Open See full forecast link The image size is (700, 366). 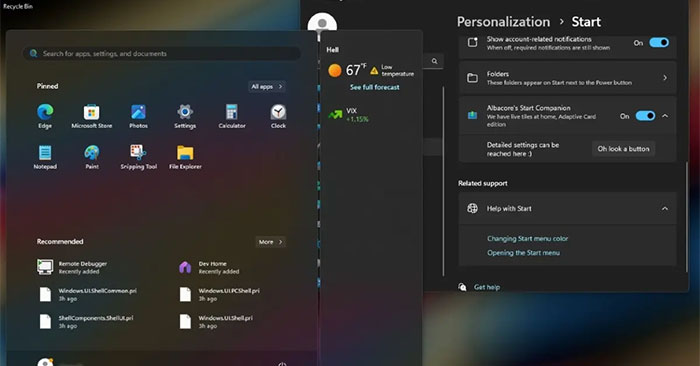[x=375, y=87]
